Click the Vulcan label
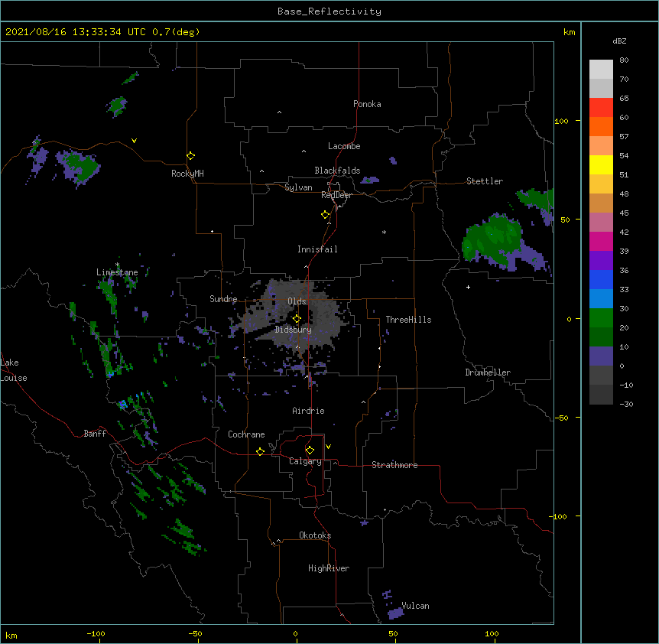The image size is (659, 644). click(415, 606)
